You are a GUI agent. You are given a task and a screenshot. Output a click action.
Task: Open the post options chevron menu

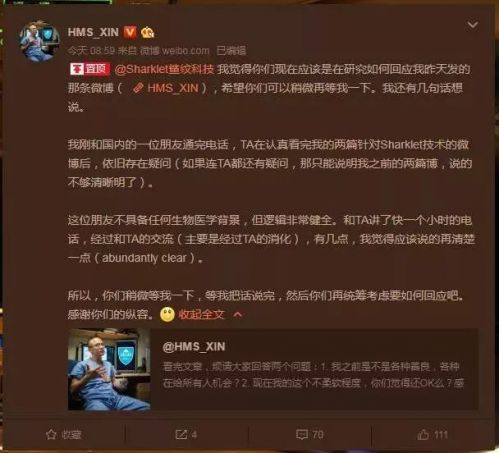point(473,25)
